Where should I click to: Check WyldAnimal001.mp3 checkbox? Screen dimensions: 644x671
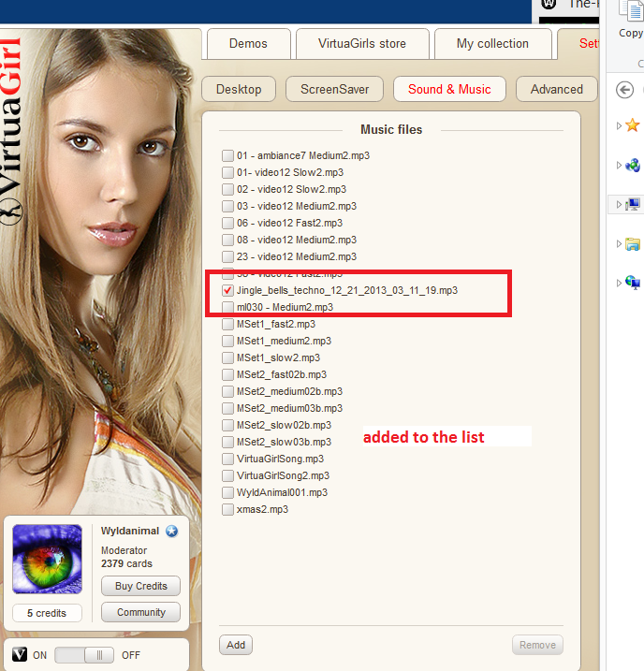click(227, 492)
